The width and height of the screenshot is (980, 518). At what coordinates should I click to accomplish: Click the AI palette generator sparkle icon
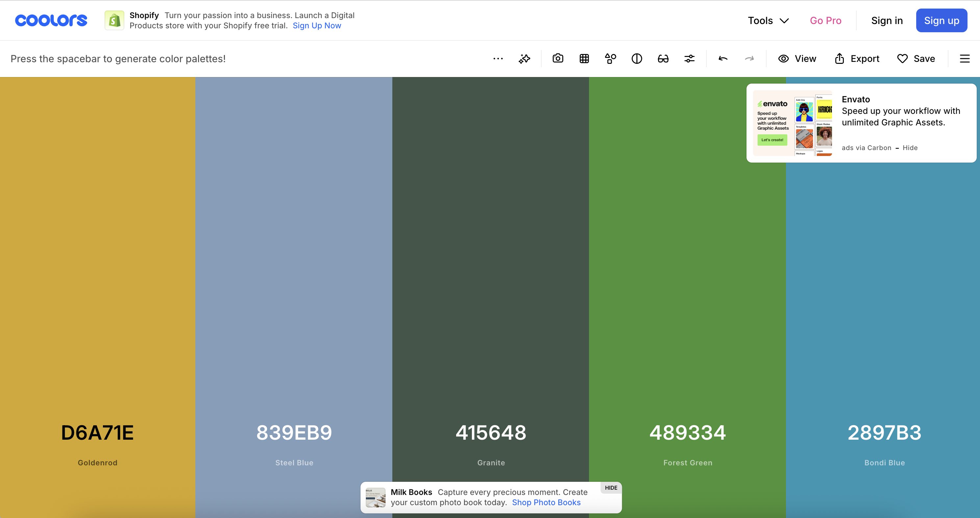524,59
